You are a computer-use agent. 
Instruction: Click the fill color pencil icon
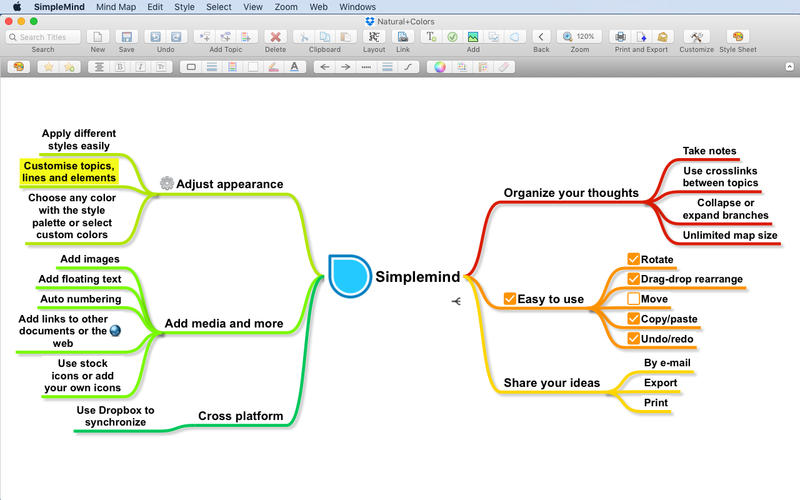pos(273,67)
